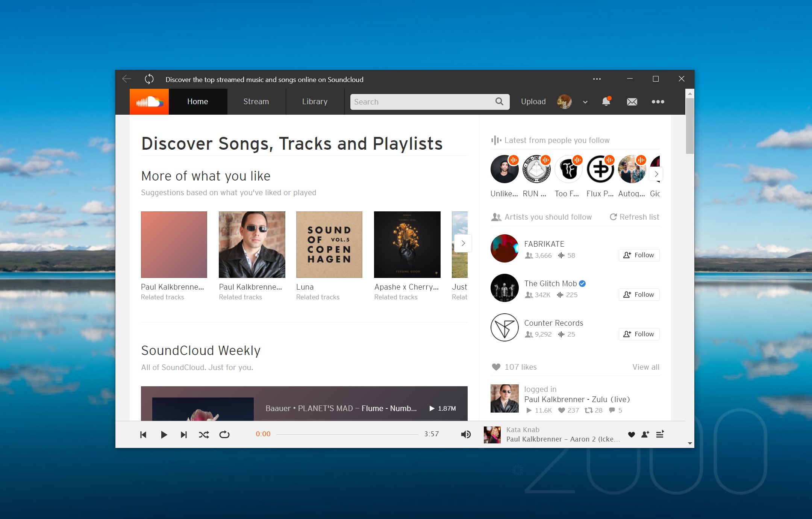
Task: Follow Counter Records
Action: pos(639,334)
